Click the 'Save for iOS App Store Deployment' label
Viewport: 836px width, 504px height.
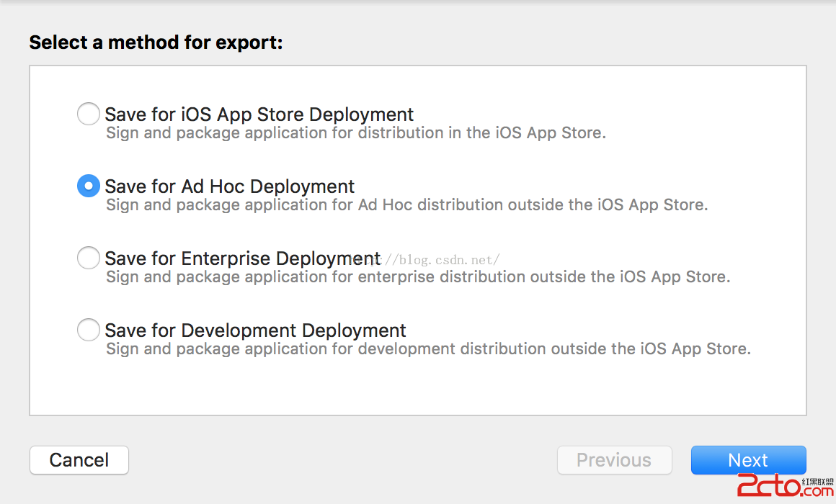point(259,114)
